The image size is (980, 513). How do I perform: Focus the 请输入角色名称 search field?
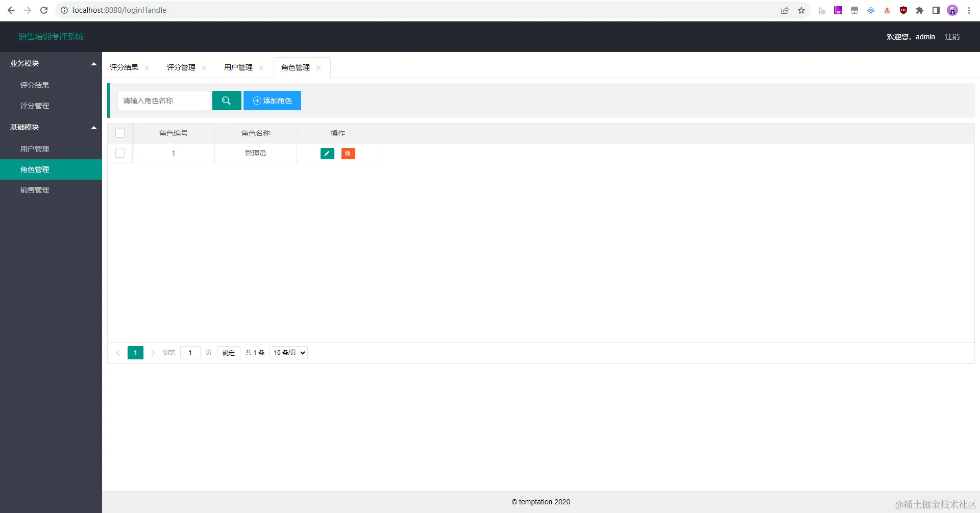(x=164, y=101)
